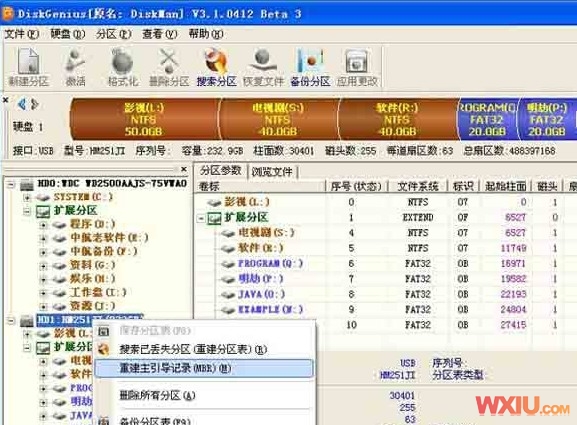Click the DiskGenius title bar icon
This screenshot has height=425, width=577.
[x=7, y=14]
